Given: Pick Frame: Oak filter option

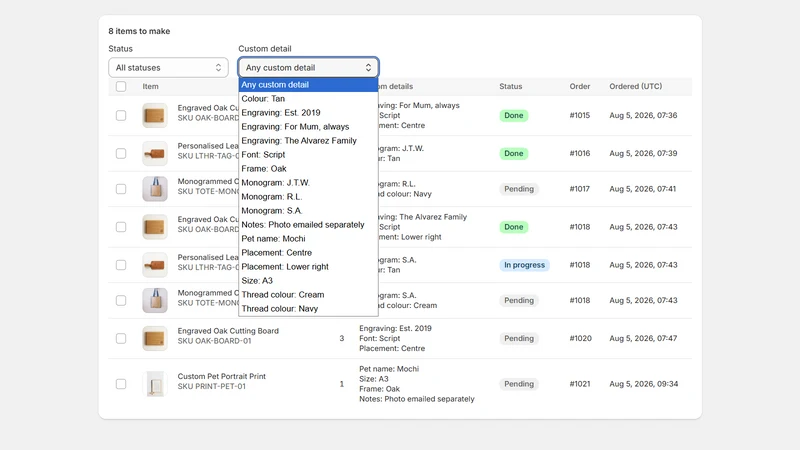Looking at the screenshot, I should click(x=308, y=169).
